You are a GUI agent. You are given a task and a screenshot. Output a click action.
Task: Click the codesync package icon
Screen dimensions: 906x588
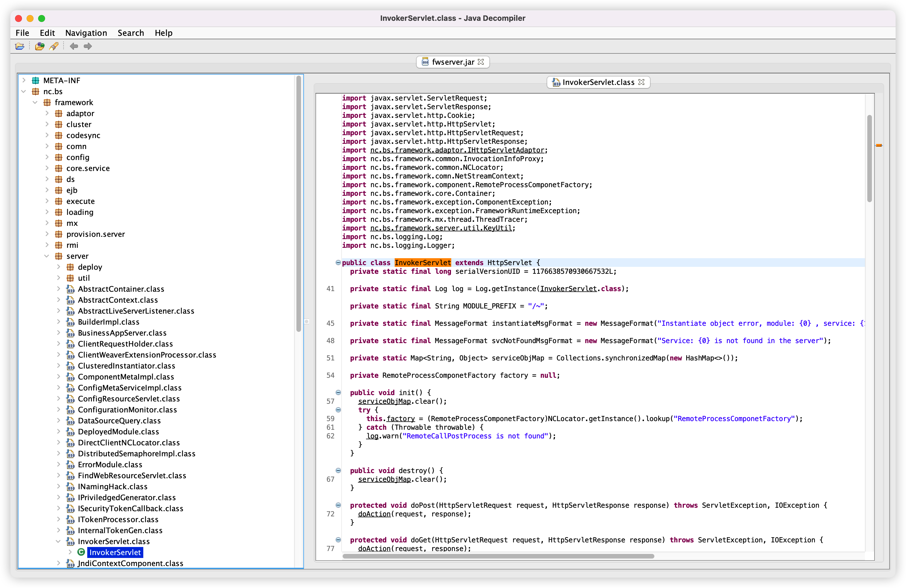(x=59, y=135)
